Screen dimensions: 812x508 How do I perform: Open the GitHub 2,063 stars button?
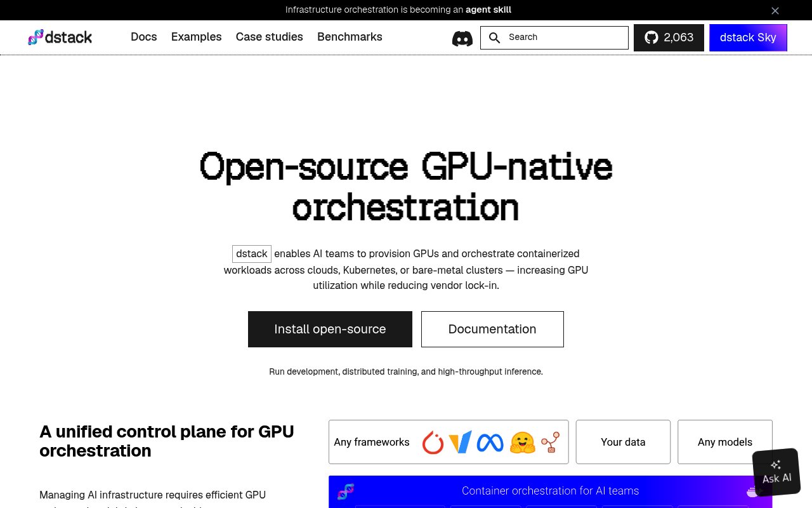click(669, 37)
